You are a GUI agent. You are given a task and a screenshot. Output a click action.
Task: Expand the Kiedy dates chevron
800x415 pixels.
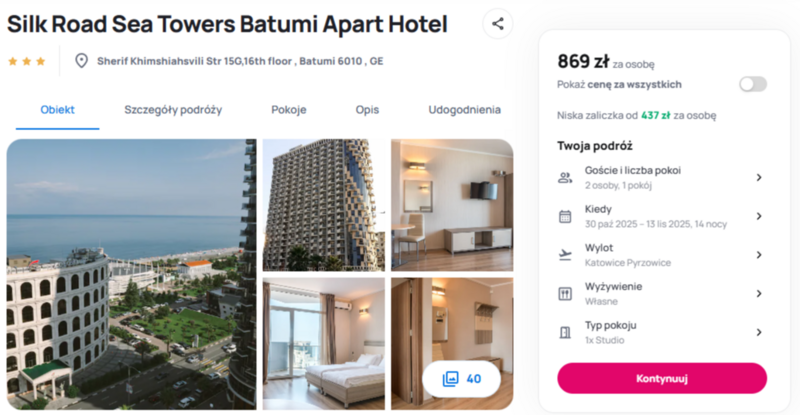759,216
